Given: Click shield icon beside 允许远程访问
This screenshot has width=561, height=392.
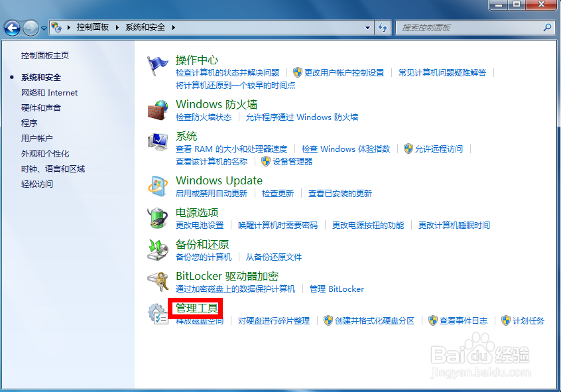Looking at the screenshot, I should click(x=408, y=149).
